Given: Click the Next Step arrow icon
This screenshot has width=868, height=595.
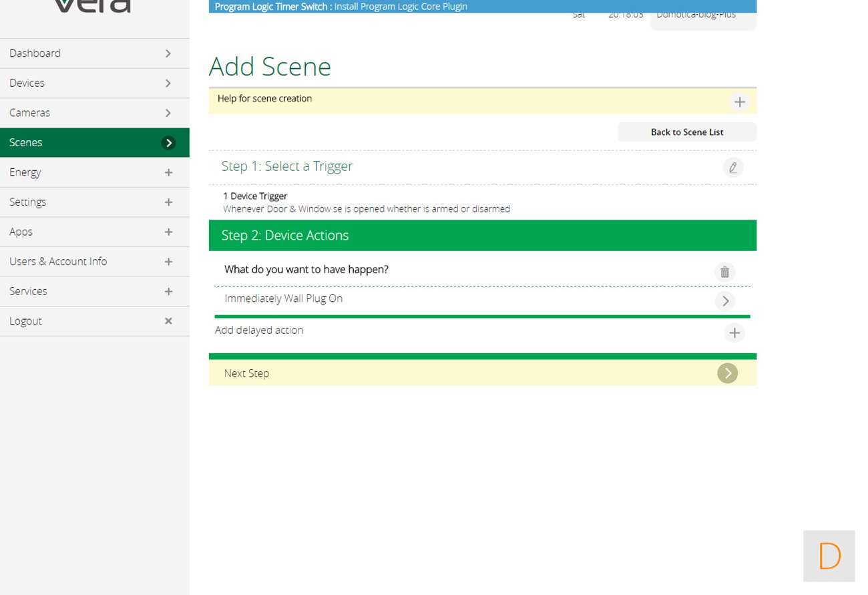Looking at the screenshot, I should click(x=727, y=373).
